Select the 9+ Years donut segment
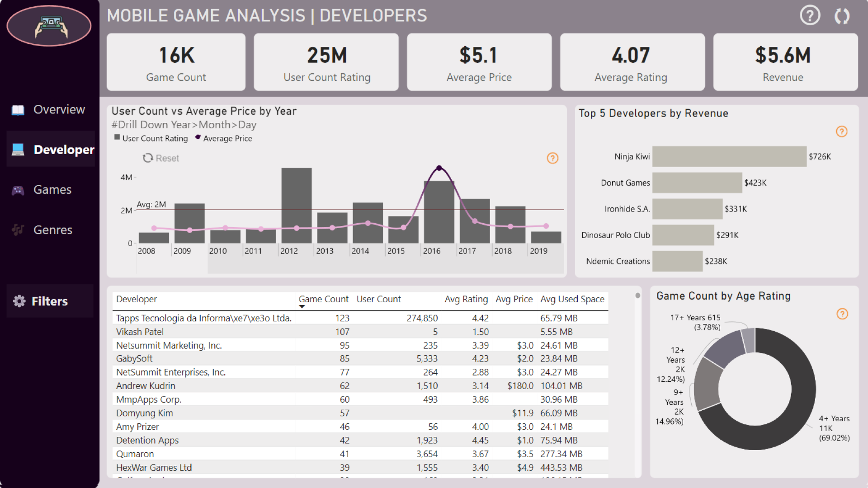Screen dimensions: 868x488 tap(708, 384)
